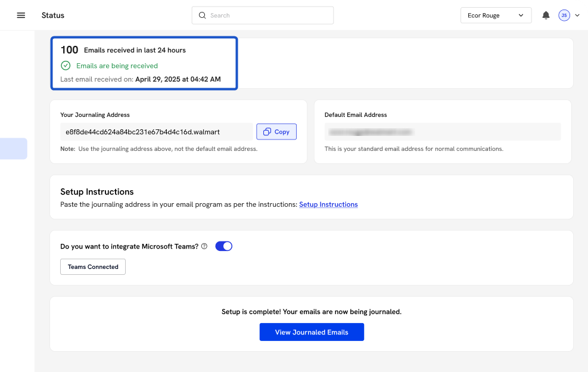Select the highlighted item in left sidebar
Image resolution: width=588 pixels, height=372 pixels.
(13, 148)
